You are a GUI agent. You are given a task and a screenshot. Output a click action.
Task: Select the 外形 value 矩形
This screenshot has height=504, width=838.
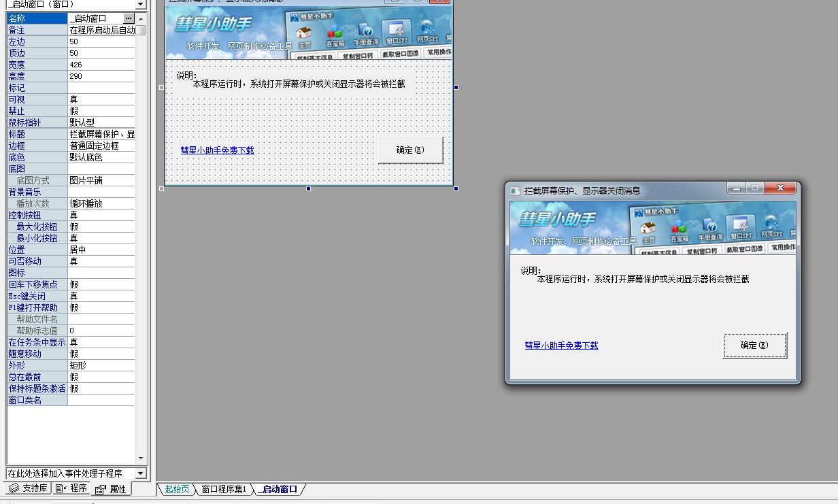(x=101, y=365)
